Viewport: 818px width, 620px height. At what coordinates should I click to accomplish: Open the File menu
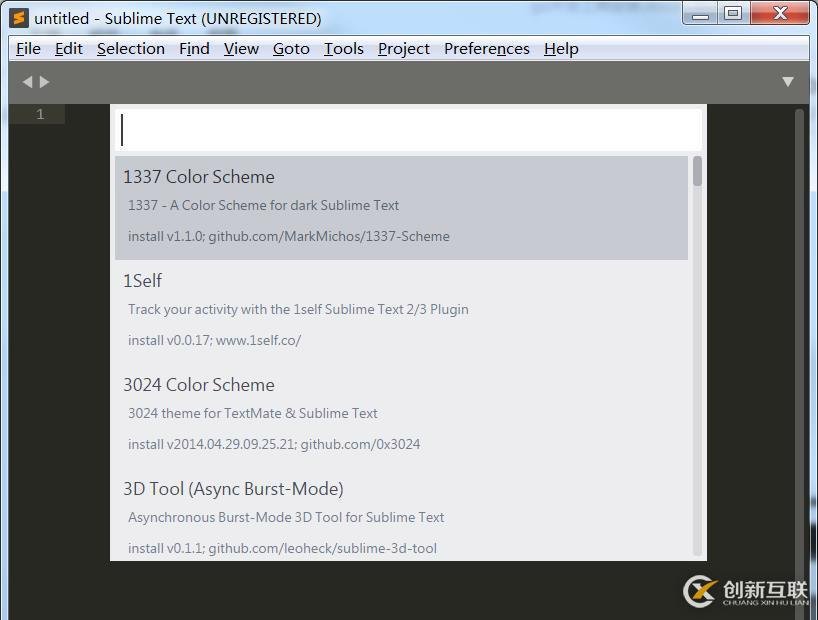click(x=28, y=49)
